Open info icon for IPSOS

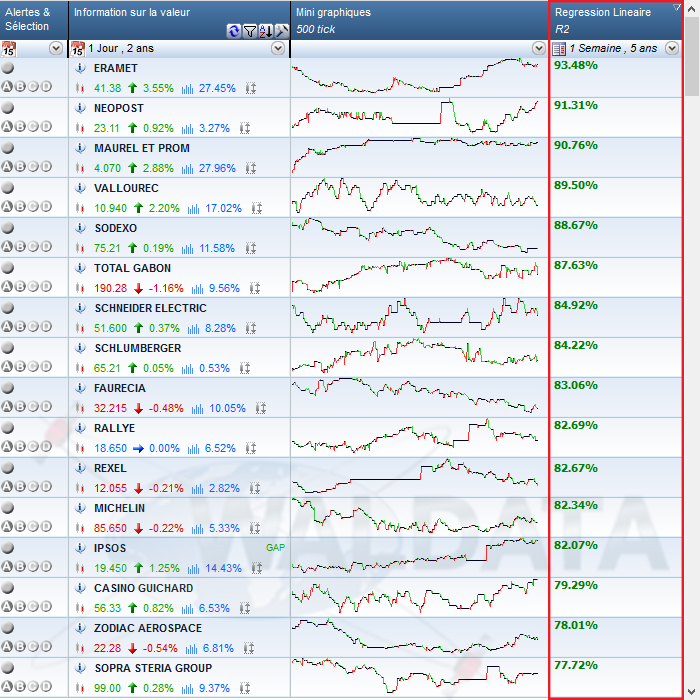pos(80,548)
